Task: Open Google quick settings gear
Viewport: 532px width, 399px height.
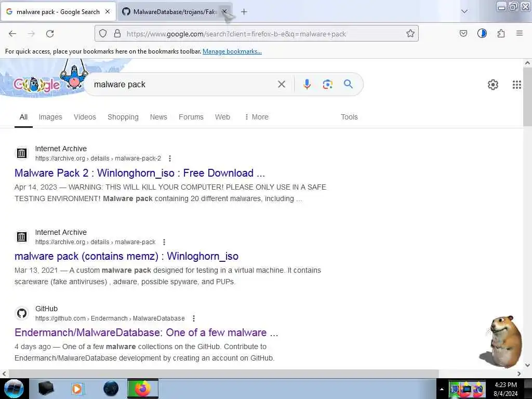Action: [493, 85]
